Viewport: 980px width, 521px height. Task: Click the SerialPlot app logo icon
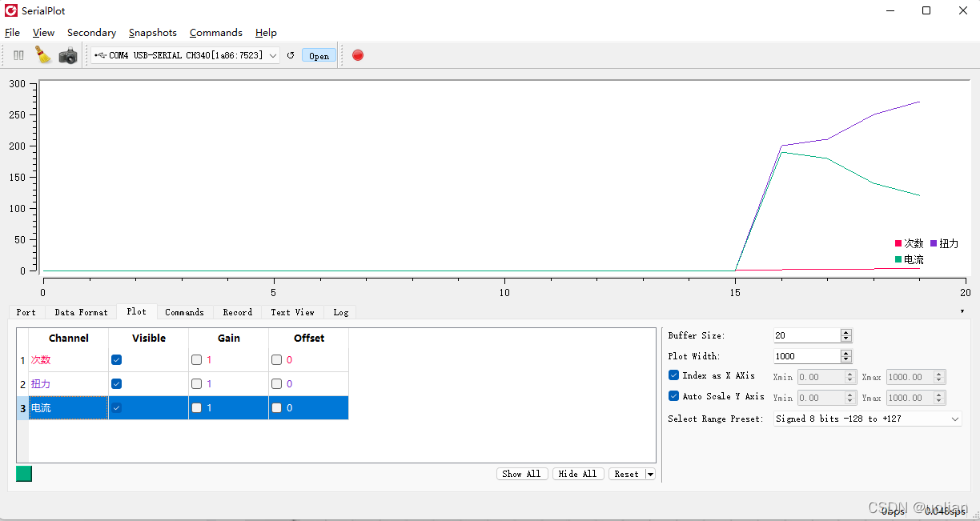click(10, 10)
